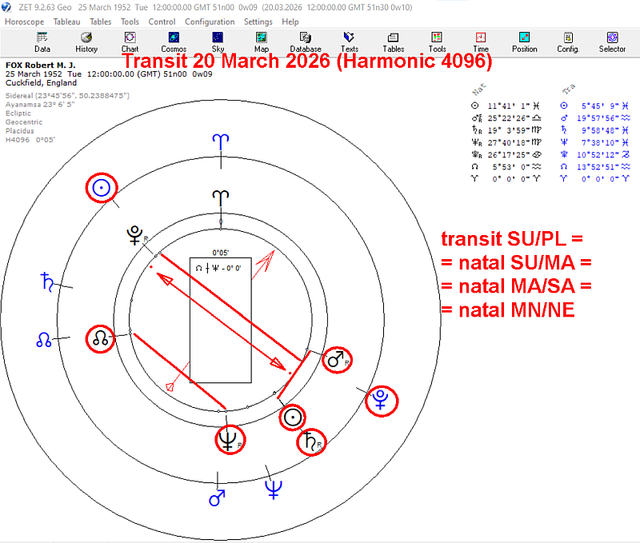Screen dimensions: 640x543
Task: Click transit Sun glyph in outer ring
Action: 101,188
